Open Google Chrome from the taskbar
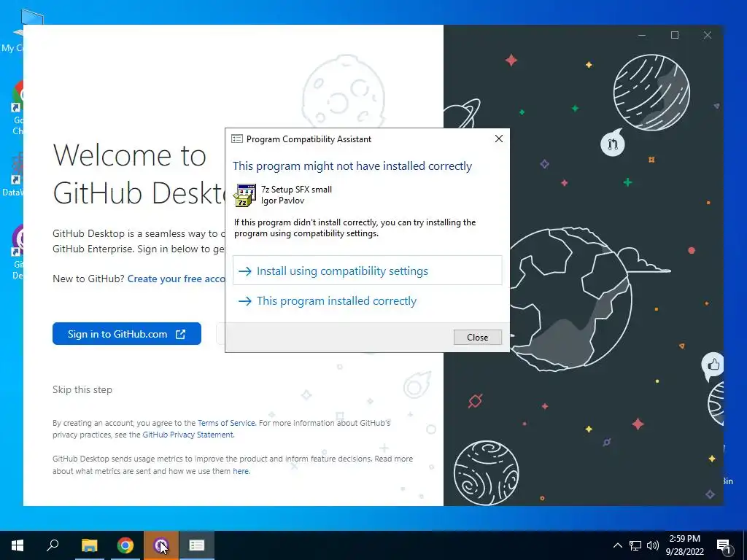This screenshot has height=560, width=747. tap(125, 545)
